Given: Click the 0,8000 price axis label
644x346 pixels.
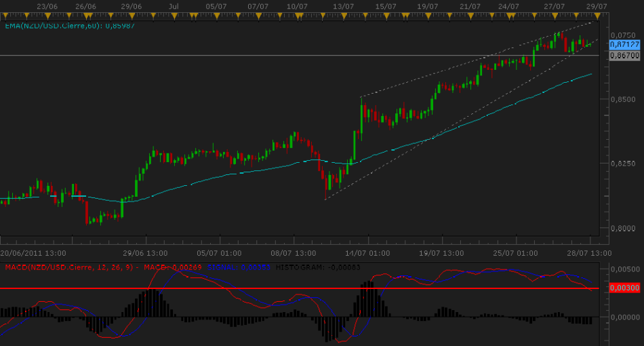Looking at the screenshot, I should [x=622, y=229].
